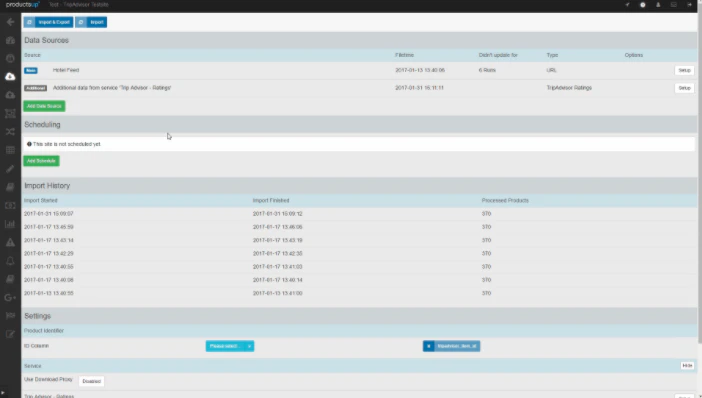Screen dimensions: 702x398
Task: Click the Import Finished column header
Action: coord(270,201)
